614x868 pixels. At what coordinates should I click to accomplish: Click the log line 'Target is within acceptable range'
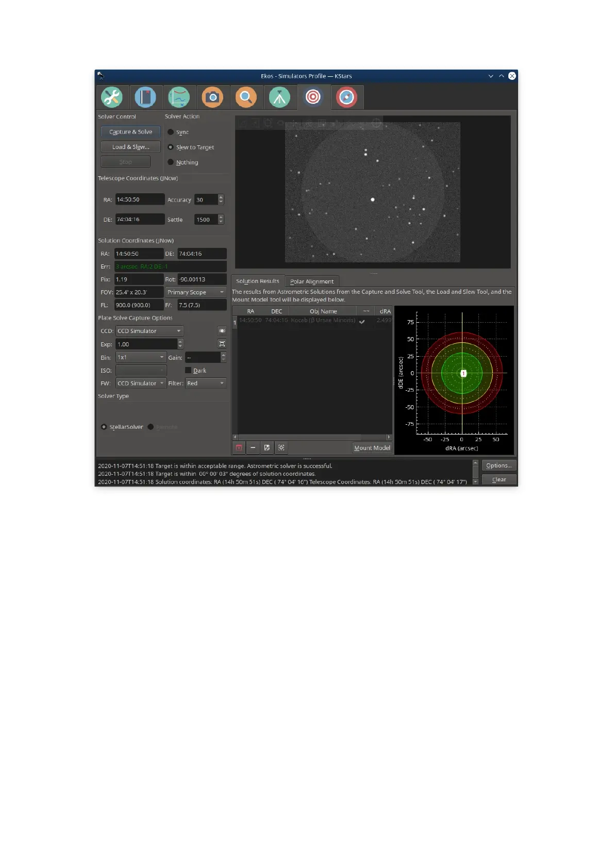click(215, 466)
